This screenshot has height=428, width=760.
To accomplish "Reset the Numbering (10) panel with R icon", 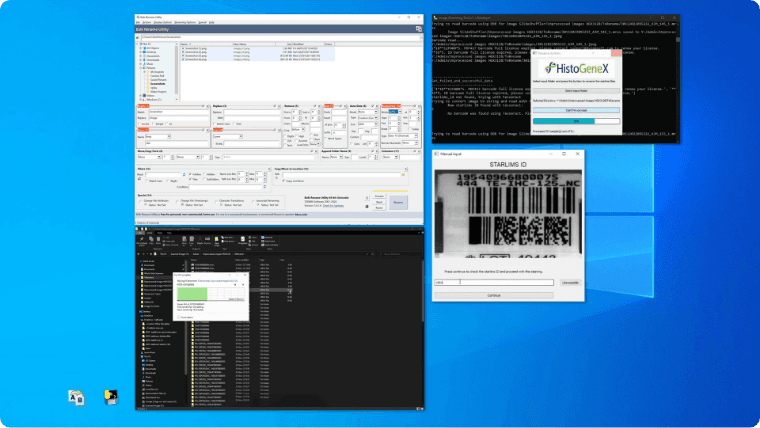I will tap(420, 106).
